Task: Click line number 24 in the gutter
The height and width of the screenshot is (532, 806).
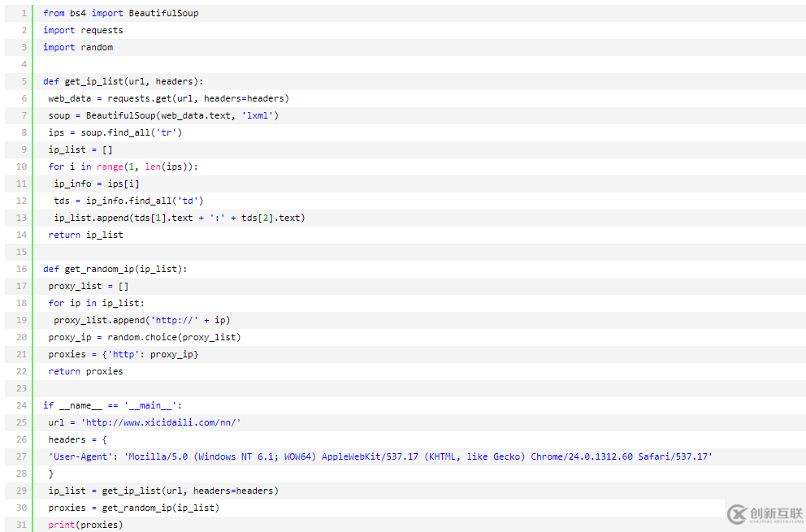Action: pyautogui.click(x=22, y=405)
